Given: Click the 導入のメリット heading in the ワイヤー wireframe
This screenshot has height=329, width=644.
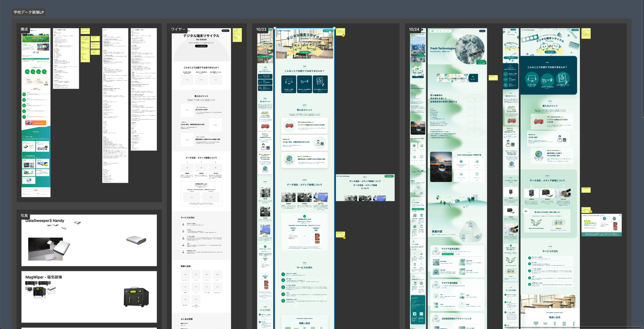Looking at the screenshot, I should coord(201,96).
